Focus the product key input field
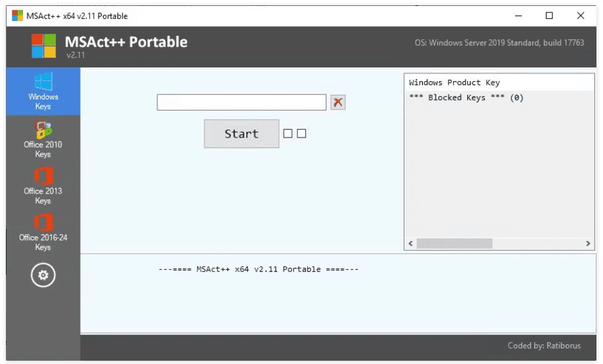The width and height of the screenshot is (603, 364). click(241, 103)
